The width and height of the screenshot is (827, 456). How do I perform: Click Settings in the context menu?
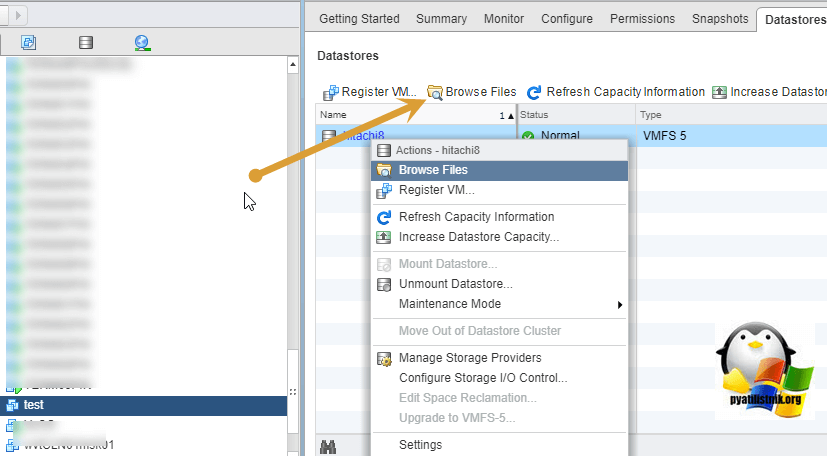point(420,444)
